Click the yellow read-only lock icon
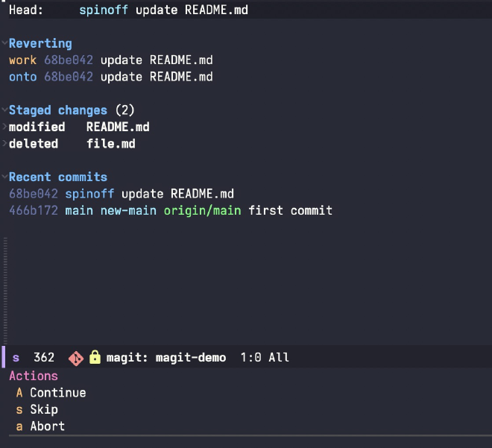Image resolution: width=492 pixels, height=448 pixels. click(x=95, y=358)
